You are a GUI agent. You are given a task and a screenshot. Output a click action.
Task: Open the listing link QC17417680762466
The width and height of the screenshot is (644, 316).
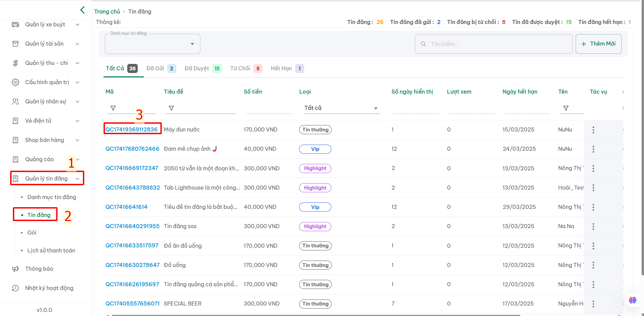click(132, 149)
